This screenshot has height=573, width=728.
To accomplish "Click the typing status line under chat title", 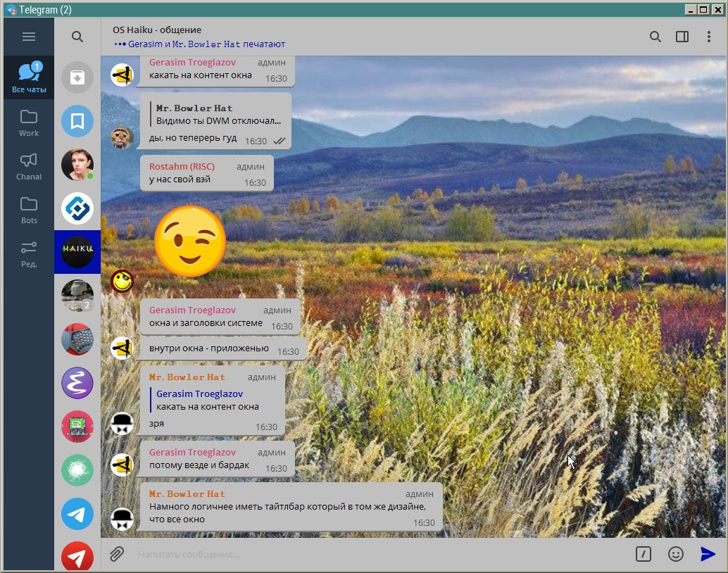I will pos(200,44).
